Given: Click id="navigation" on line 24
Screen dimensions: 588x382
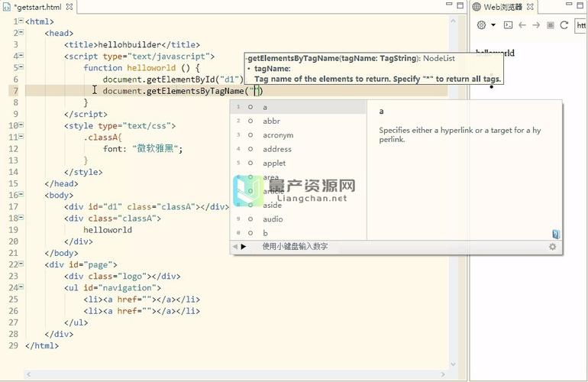Looking at the screenshot, I should click(120, 288).
